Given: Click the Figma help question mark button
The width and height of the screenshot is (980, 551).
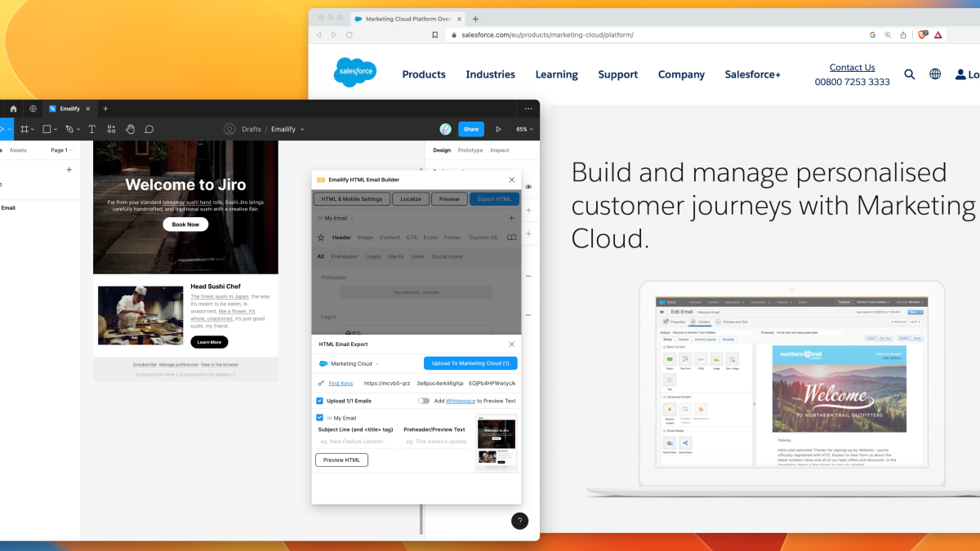Looking at the screenshot, I should tap(519, 521).
